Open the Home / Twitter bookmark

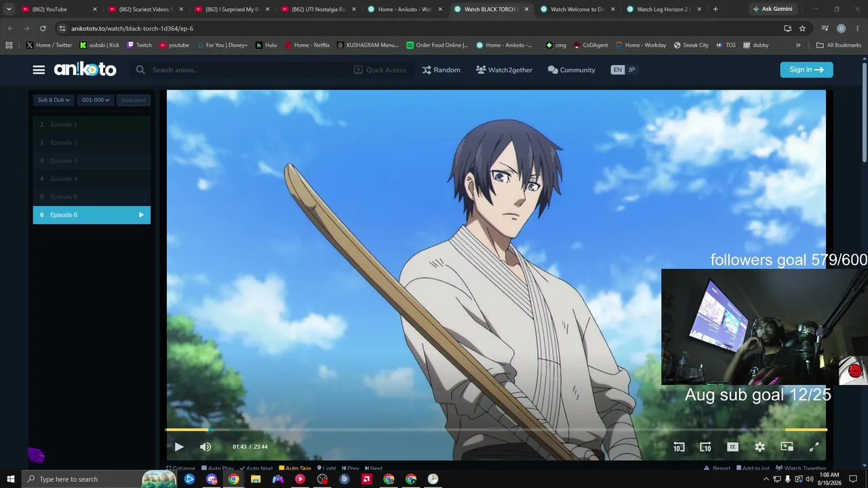coord(50,45)
